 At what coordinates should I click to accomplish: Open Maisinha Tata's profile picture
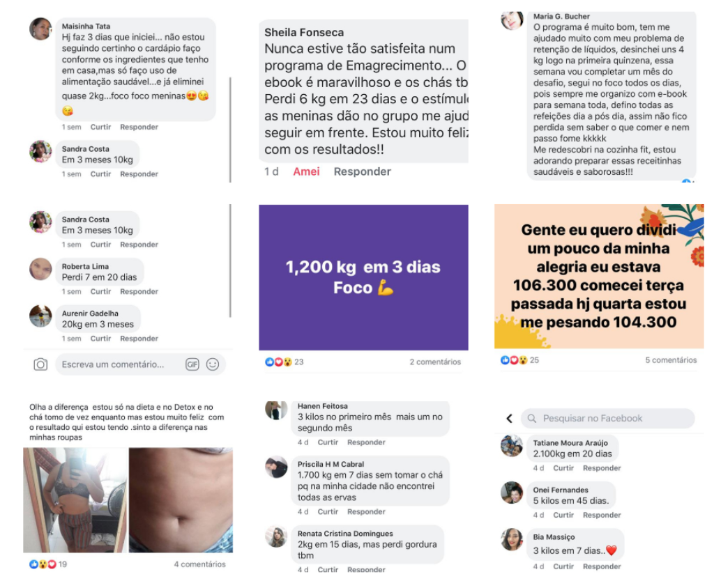click(40, 29)
